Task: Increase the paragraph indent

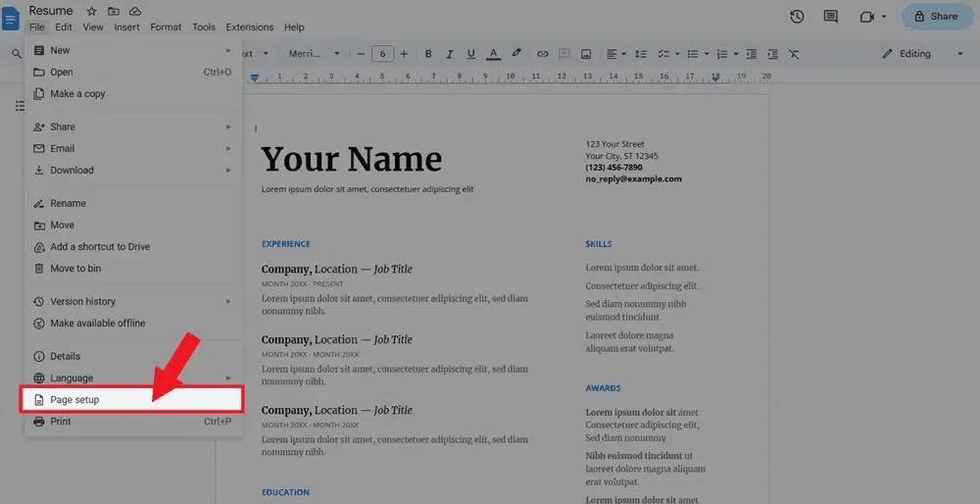Action: click(773, 54)
